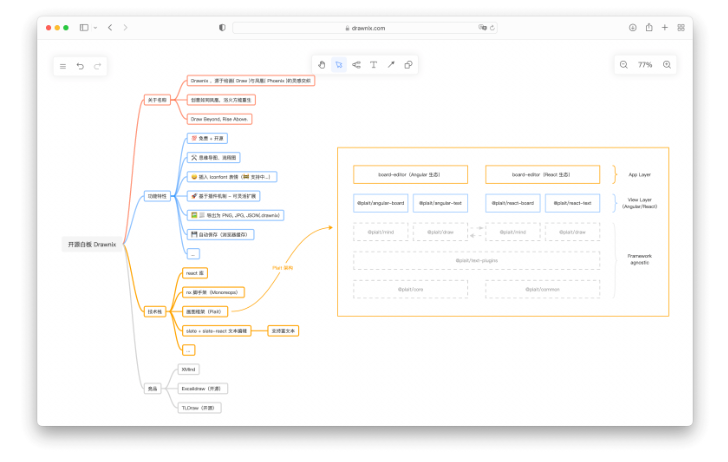The height and width of the screenshot is (462, 728).
Task: Pick the Text tool
Action: click(373, 65)
